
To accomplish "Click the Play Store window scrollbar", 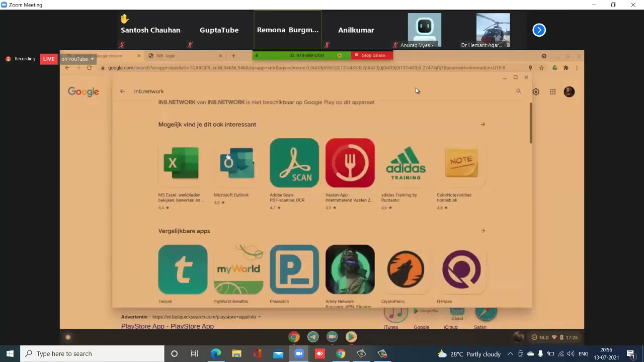I will point(530,124).
